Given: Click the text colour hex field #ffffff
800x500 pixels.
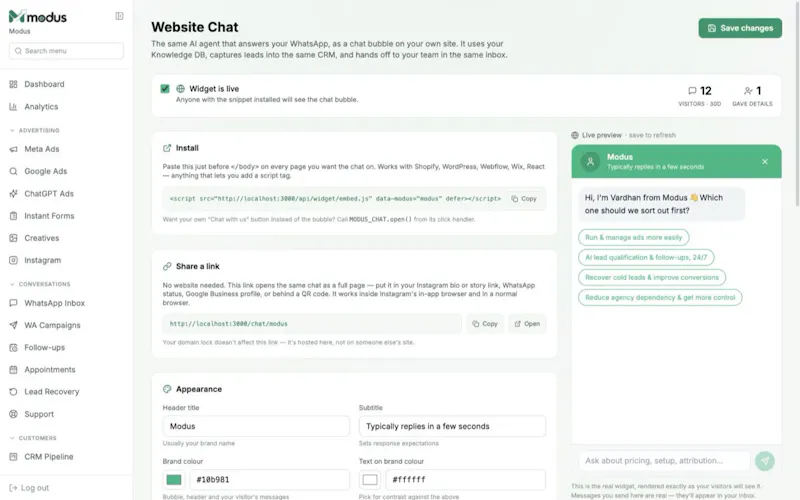Looking at the screenshot, I should click(x=465, y=480).
